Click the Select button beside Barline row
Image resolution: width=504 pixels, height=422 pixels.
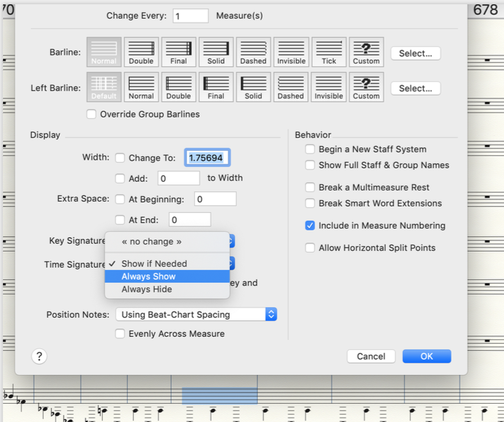point(415,53)
